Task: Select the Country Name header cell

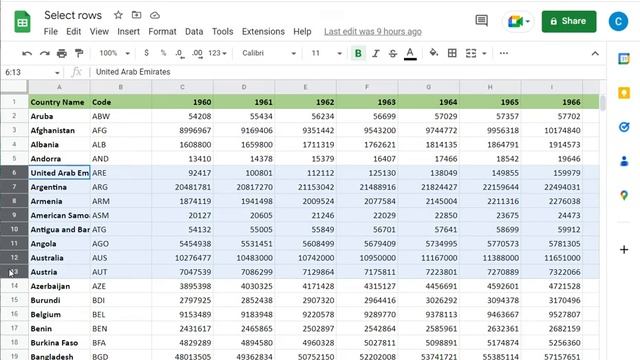Action: point(59,102)
